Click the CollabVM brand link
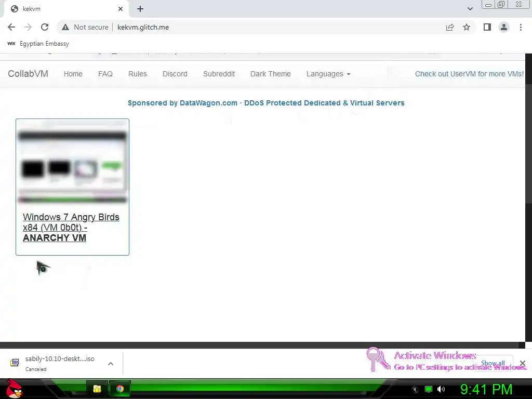 click(28, 74)
